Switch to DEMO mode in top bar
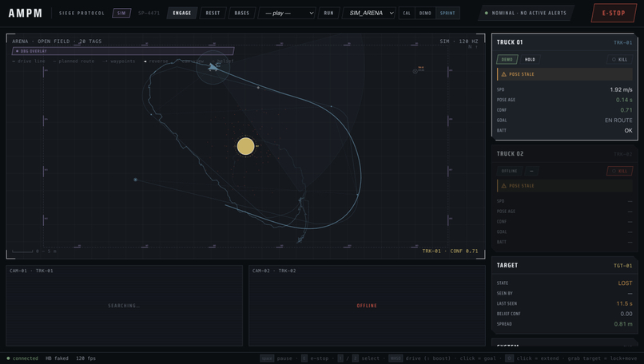 coord(425,13)
